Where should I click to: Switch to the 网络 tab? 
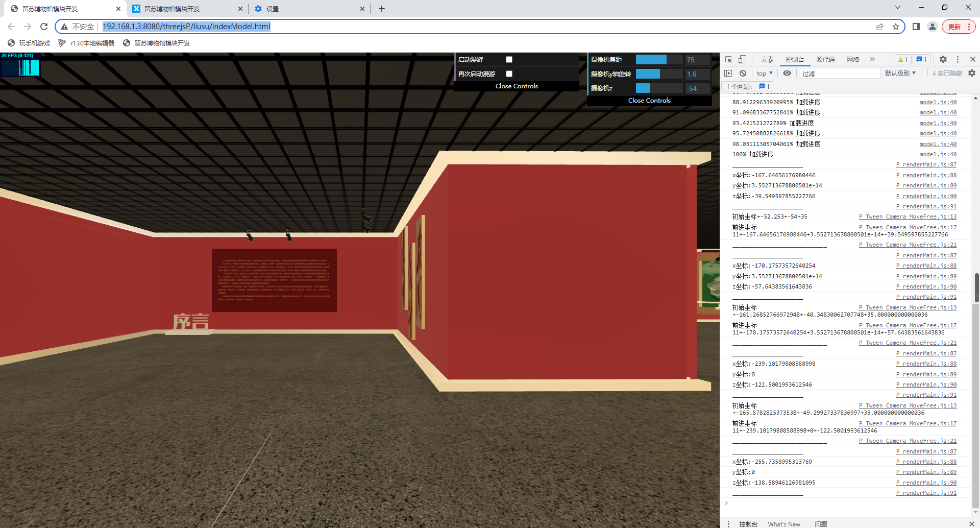click(853, 60)
